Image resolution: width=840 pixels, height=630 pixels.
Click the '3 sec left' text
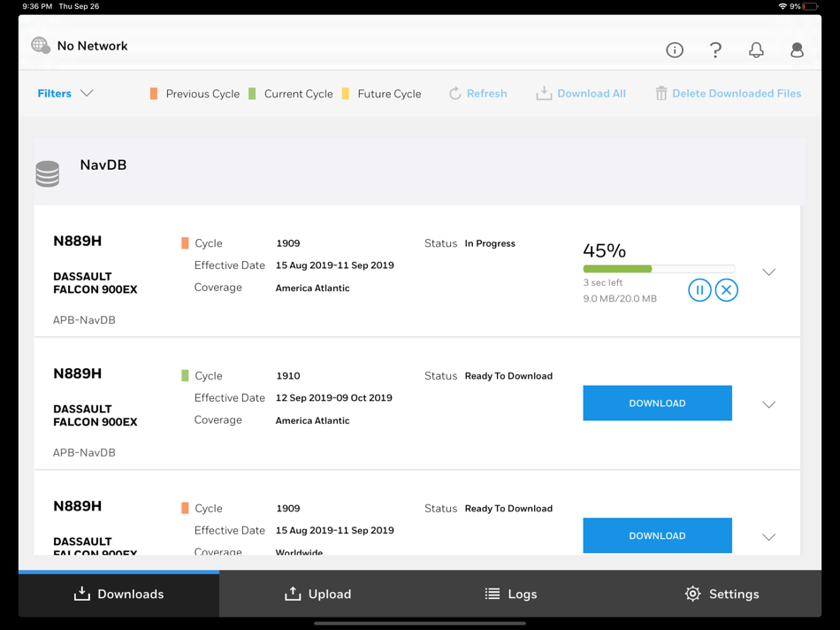coord(603,282)
